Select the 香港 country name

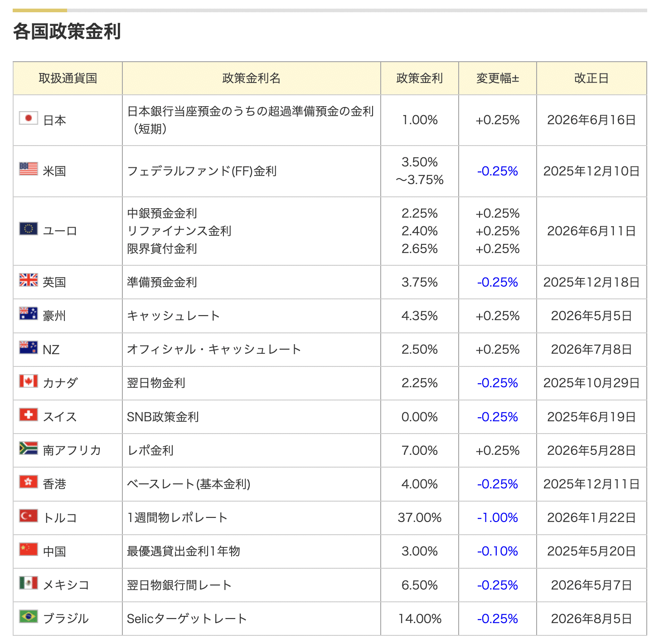[54, 484]
